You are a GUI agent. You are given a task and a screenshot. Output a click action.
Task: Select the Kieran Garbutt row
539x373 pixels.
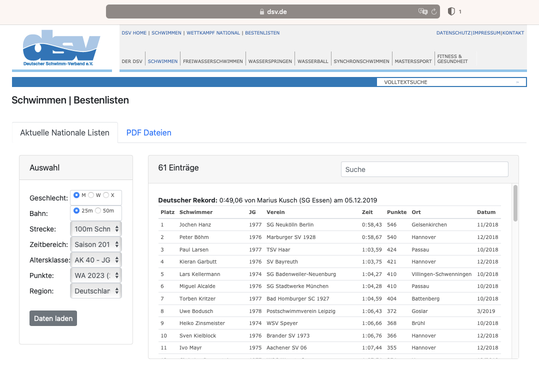[330, 262]
